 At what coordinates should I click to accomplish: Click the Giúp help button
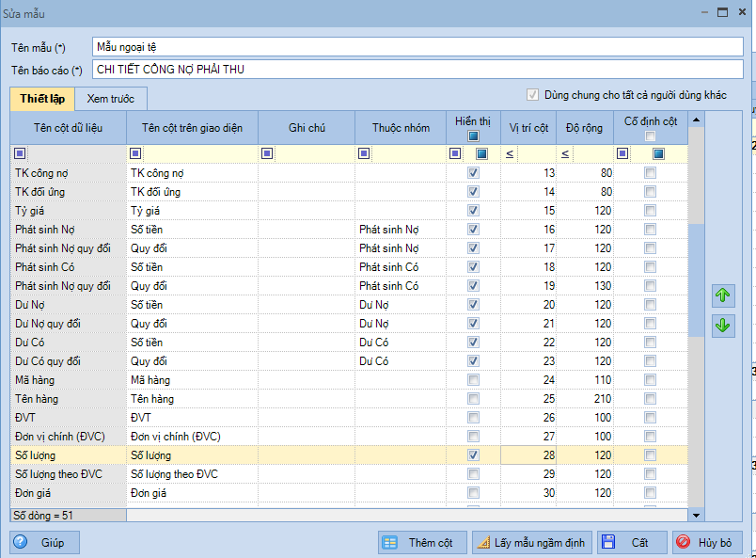45,543
